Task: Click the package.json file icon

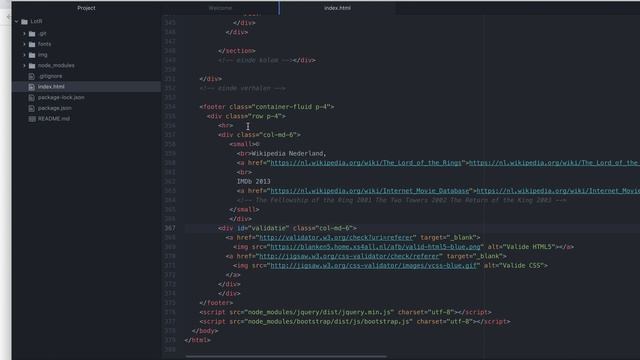Action: (31, 108)
